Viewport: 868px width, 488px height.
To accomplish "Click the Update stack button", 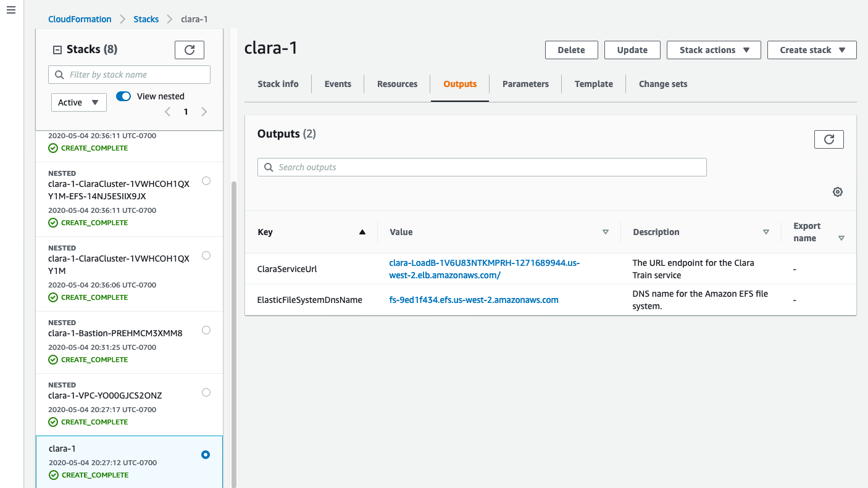I will tap(632, 50).
